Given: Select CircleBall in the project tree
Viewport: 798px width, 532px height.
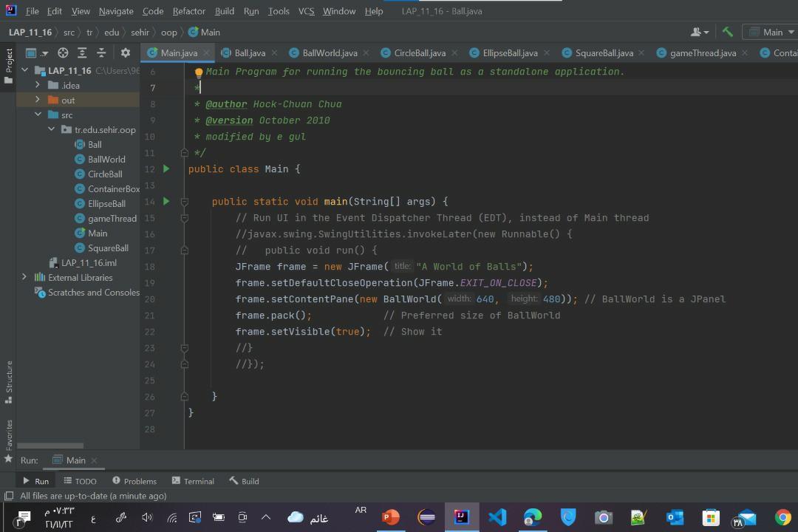Looking at the screenshot, I should point(104,174).
